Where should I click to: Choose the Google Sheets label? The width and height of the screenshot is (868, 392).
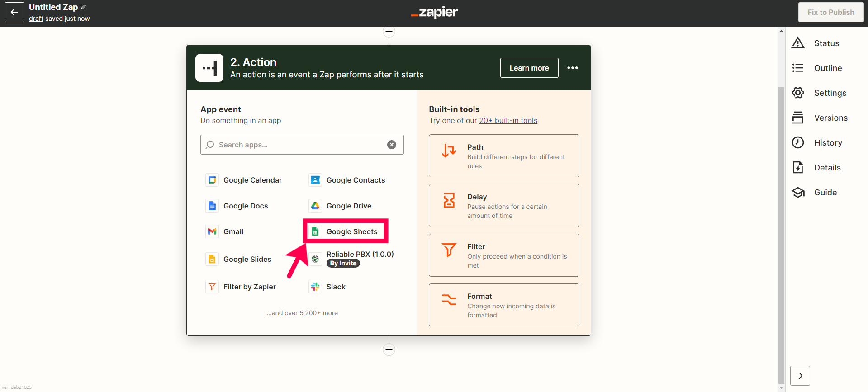[352, 231]
